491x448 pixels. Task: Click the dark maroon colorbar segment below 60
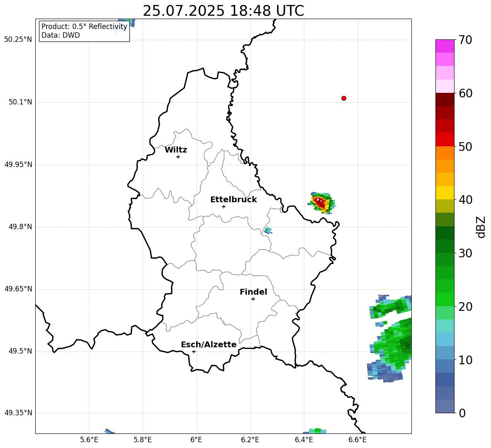point(445,99)
